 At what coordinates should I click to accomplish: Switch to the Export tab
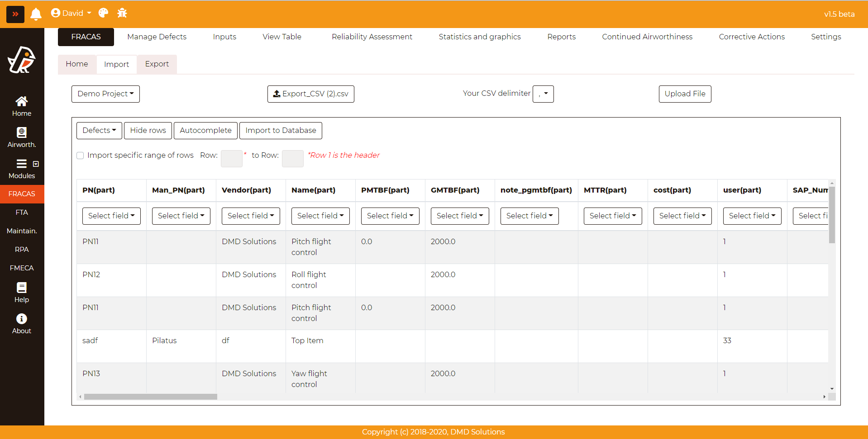tap(157, 64)
